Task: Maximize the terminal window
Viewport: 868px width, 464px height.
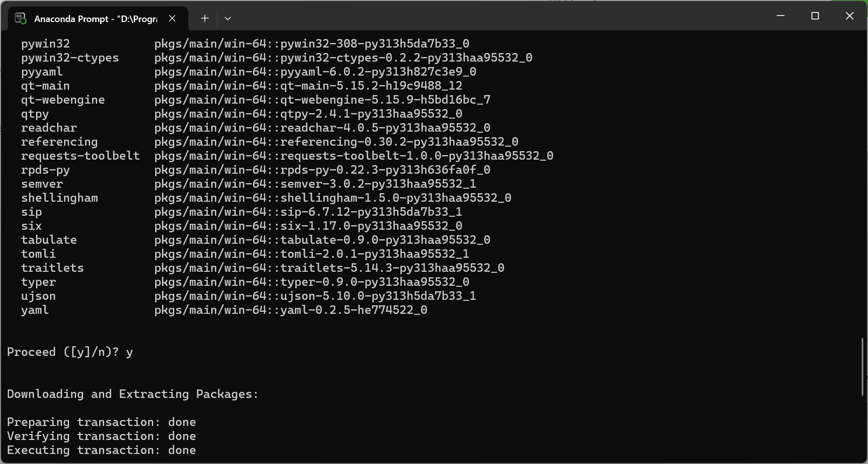Action: [x=815, y=16]
